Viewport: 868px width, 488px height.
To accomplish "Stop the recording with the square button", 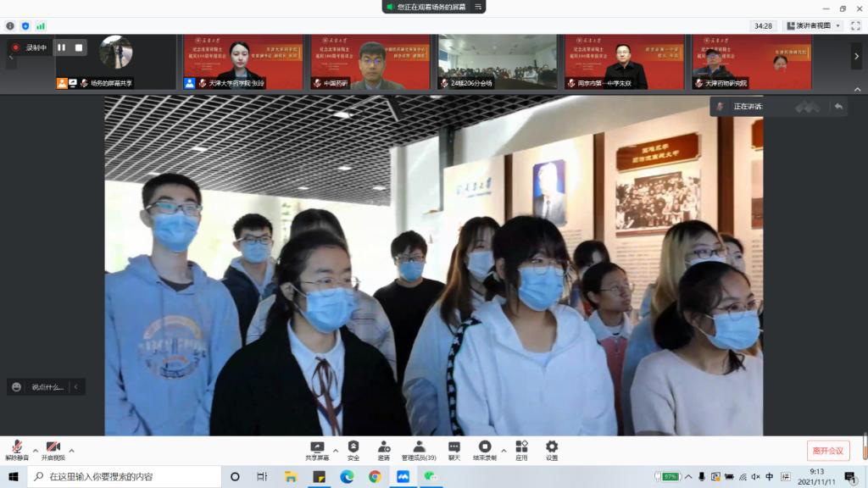I will click(79, 47).
